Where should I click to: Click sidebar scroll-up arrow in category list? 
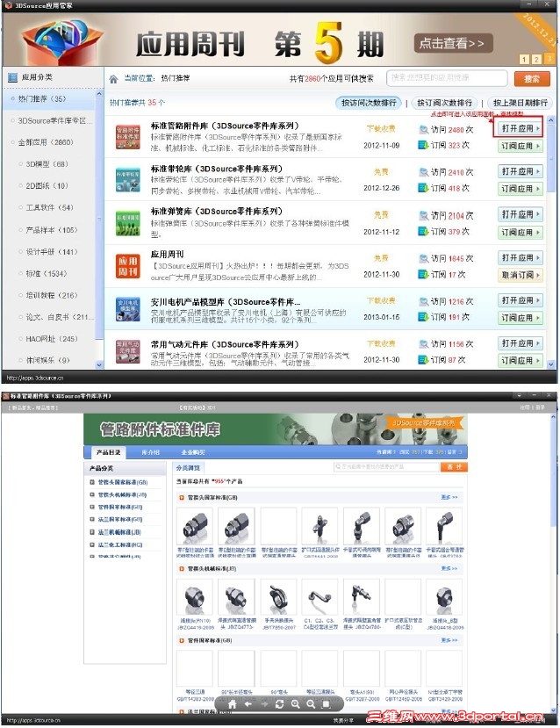click(x=99, y=94)
